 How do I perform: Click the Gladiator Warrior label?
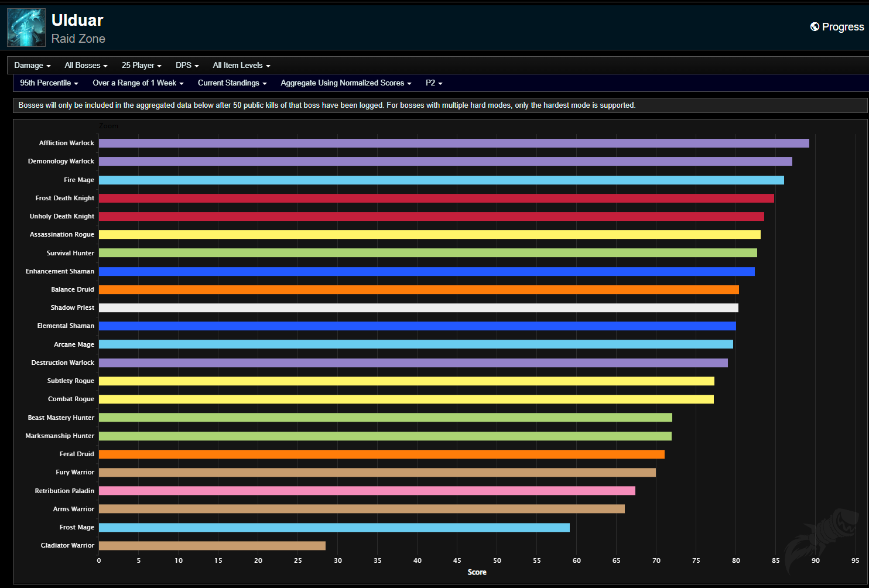[x=67, y=546]
